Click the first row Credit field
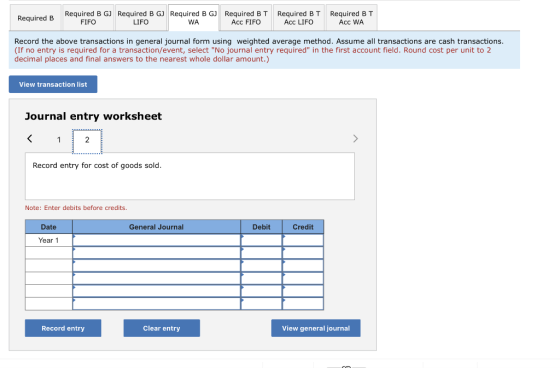 [x=303, y=240]
